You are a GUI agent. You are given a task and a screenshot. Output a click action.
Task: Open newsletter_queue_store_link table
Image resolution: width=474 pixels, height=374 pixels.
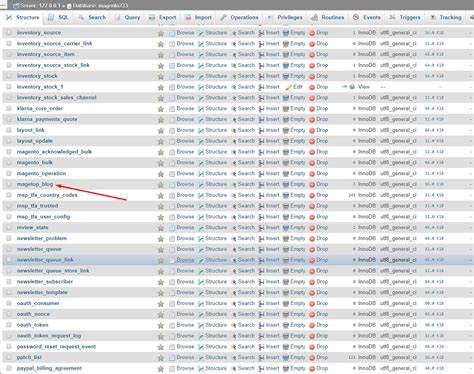coord(53,271)
